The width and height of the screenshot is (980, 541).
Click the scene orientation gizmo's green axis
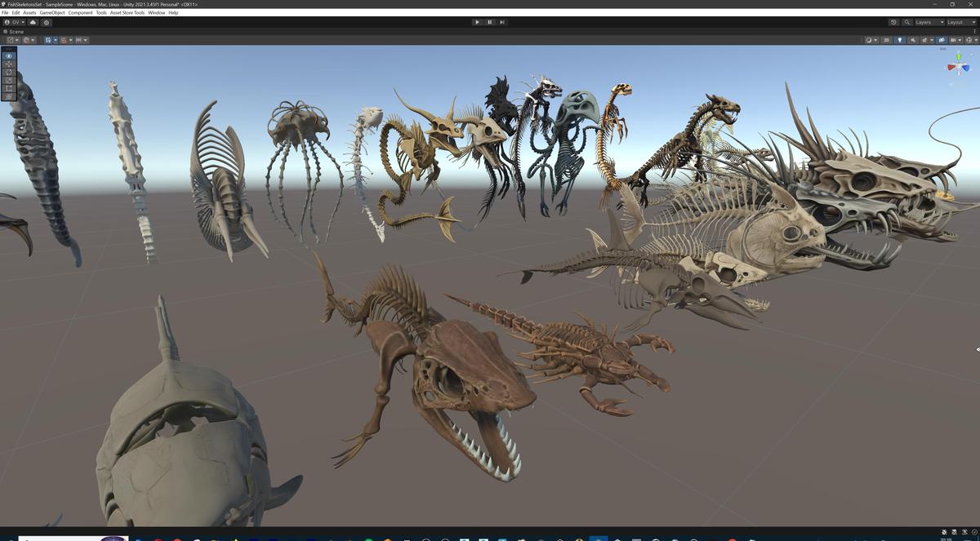coord(959,56)
